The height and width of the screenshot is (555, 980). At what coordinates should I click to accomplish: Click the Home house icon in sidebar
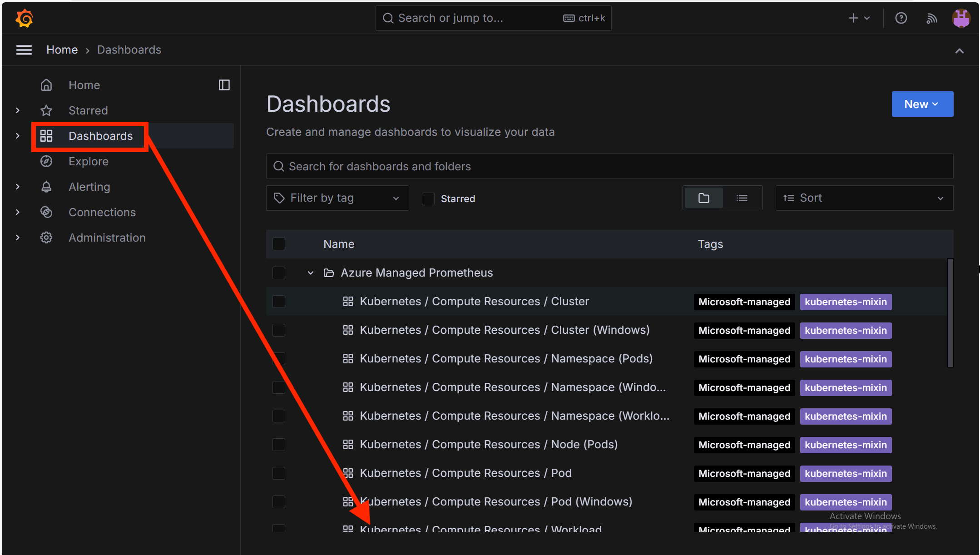[46, 85]
